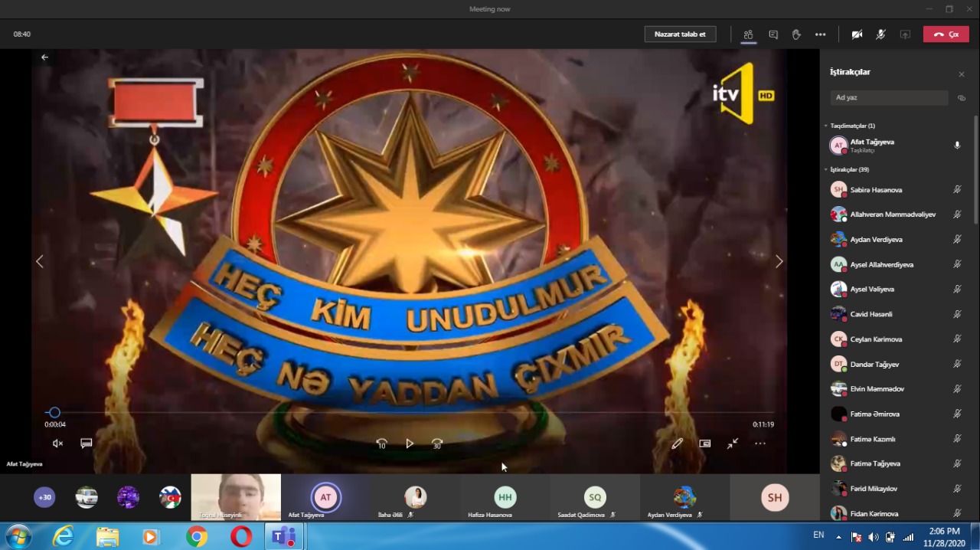Click the participants panel scrollbar

point(975,169)
